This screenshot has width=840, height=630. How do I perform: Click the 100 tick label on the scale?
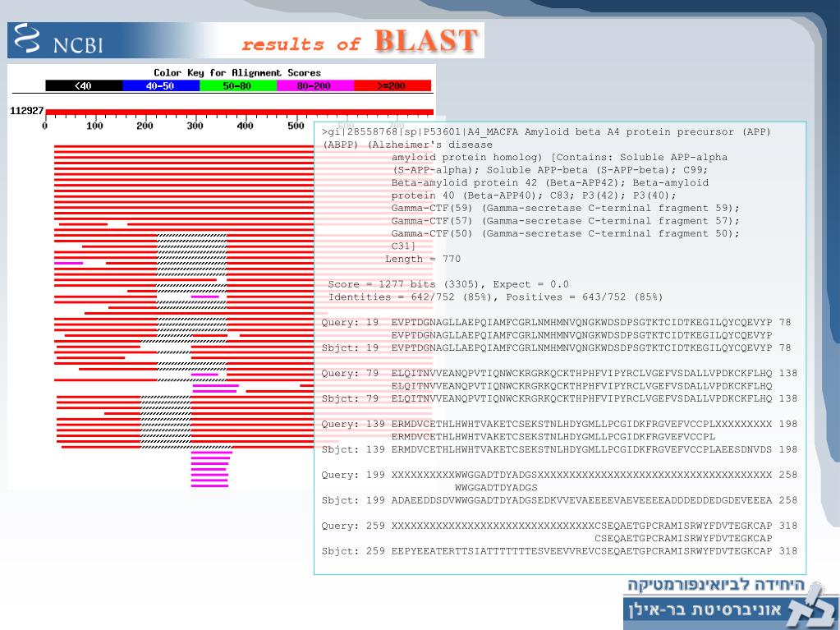[x=94, y=126]
